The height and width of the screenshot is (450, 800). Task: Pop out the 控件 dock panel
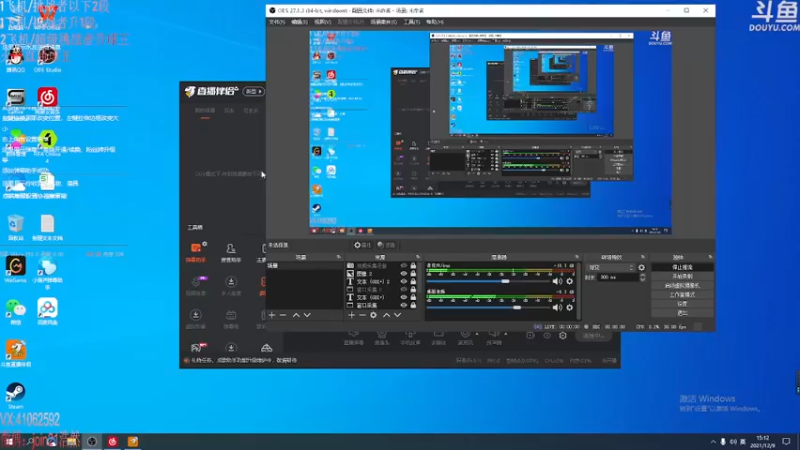(x=710, y=257)
